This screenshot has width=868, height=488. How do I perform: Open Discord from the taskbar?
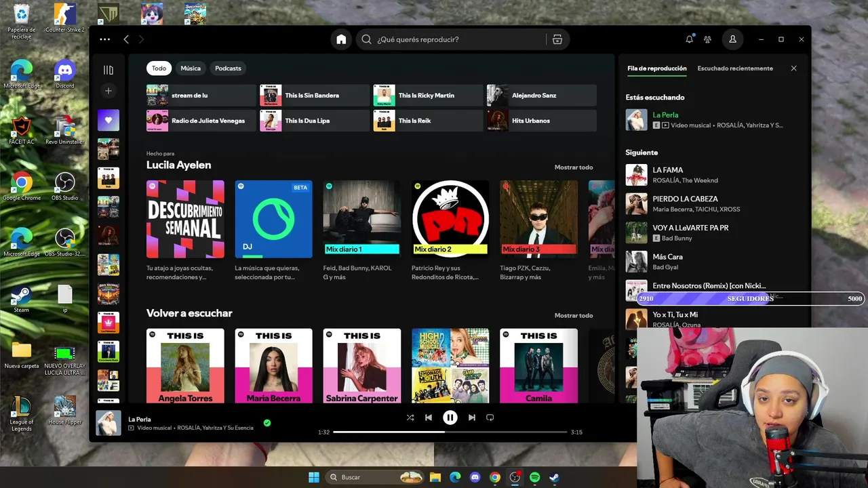click(x=475, y=477)
